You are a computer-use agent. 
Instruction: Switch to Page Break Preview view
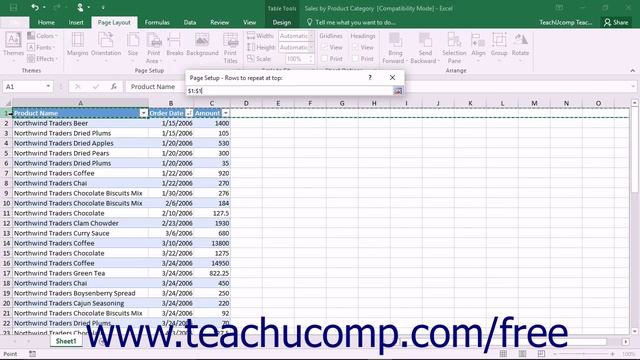pos(541,353)
